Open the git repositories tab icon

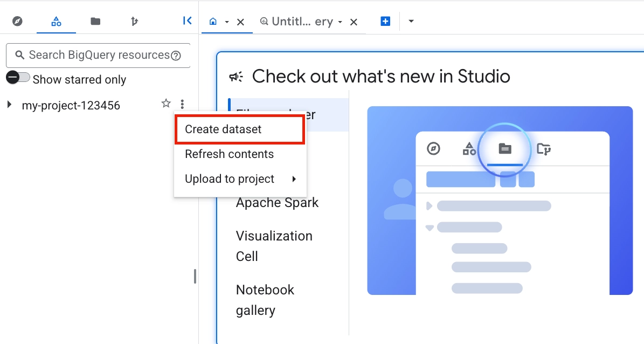(134, 21)
